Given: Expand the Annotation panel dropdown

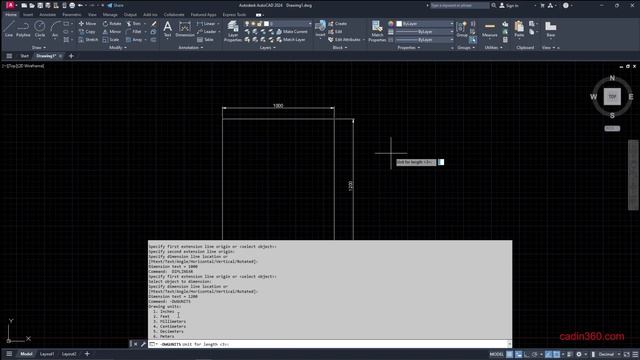Looking at the screenshot, I should [x=191, y=48].
